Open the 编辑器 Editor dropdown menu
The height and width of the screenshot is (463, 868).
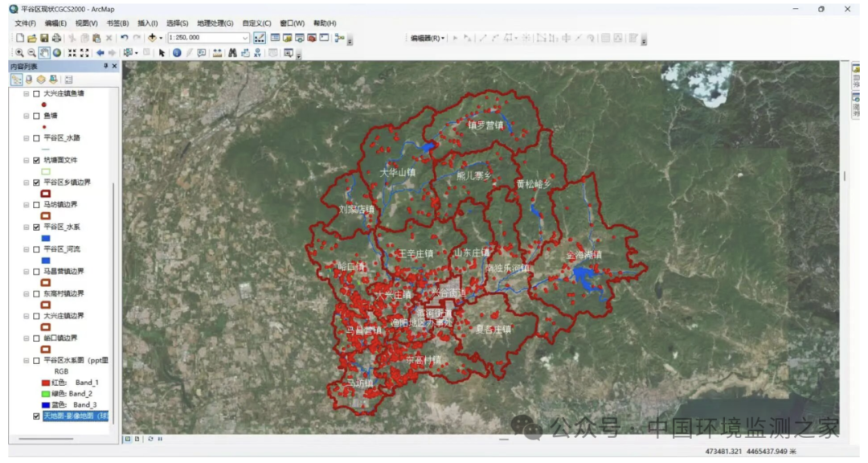428,39
